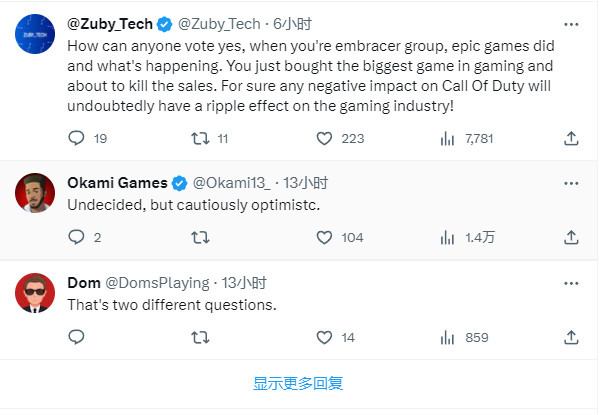613x415 pixels.
Task: Like the Zuby_Tech tweet
Action: click(323, 138)
